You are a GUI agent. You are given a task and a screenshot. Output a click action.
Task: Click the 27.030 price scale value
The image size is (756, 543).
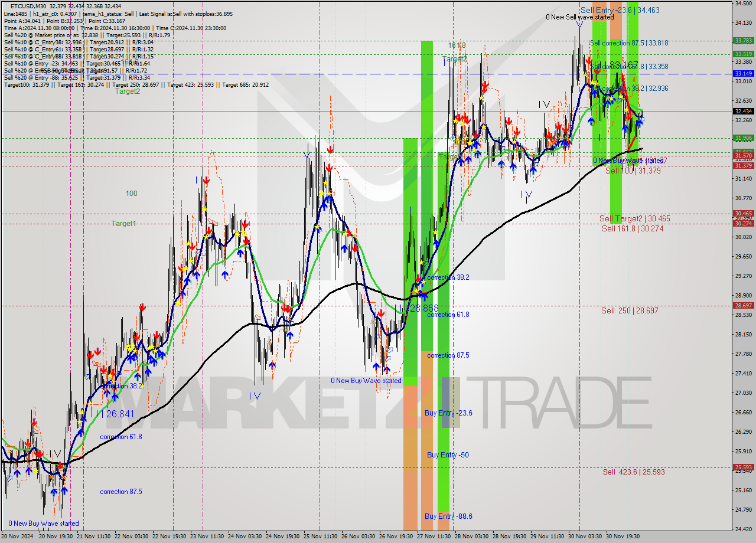click(743, 392)
